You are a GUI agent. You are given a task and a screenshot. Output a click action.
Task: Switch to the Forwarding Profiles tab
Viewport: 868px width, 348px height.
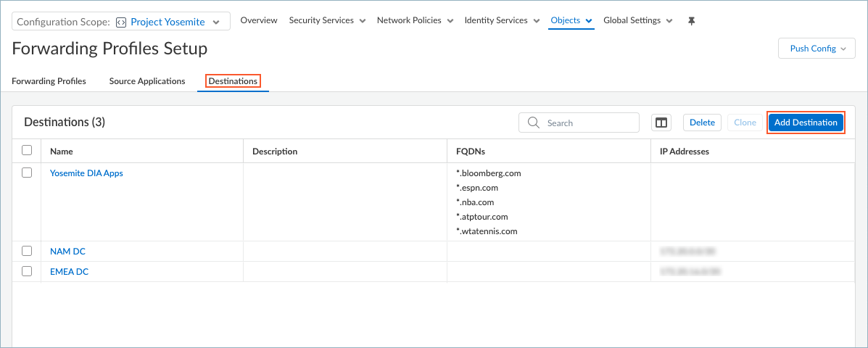[49, 81]
